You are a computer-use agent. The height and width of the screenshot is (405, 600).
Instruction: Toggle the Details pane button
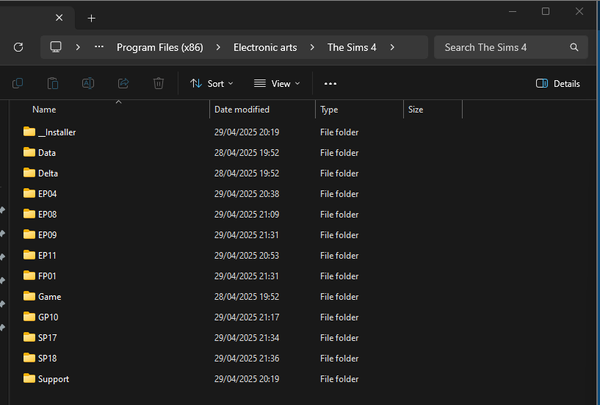coord(558,84)
